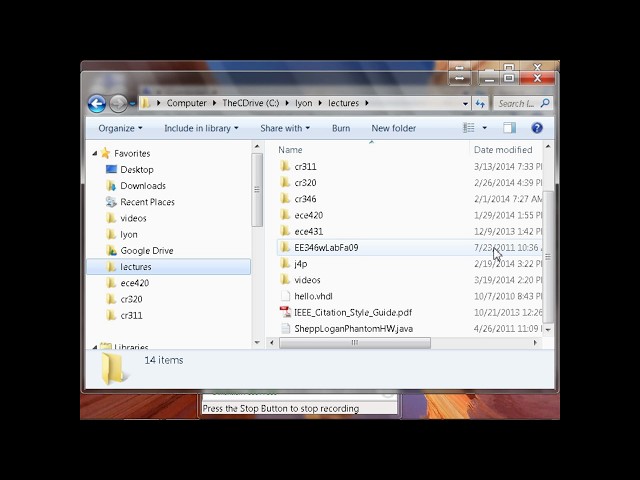Select Computer in the address breadcrumb

point(187,103)
